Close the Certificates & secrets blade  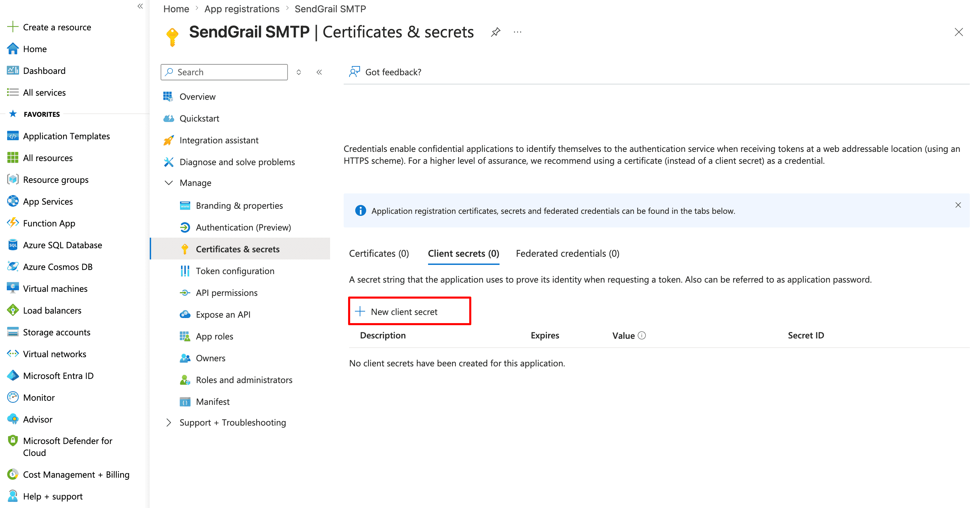point(958,32)
